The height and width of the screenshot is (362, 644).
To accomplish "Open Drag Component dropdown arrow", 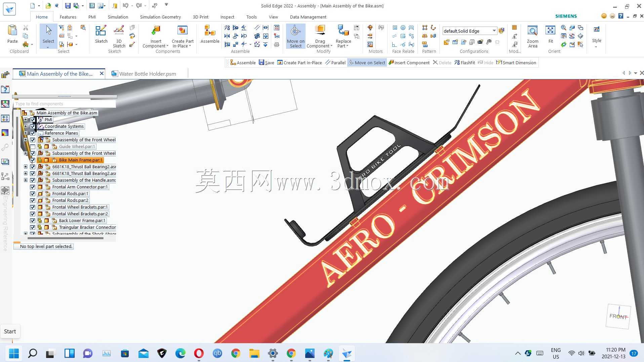I will (x=331, y=46).
